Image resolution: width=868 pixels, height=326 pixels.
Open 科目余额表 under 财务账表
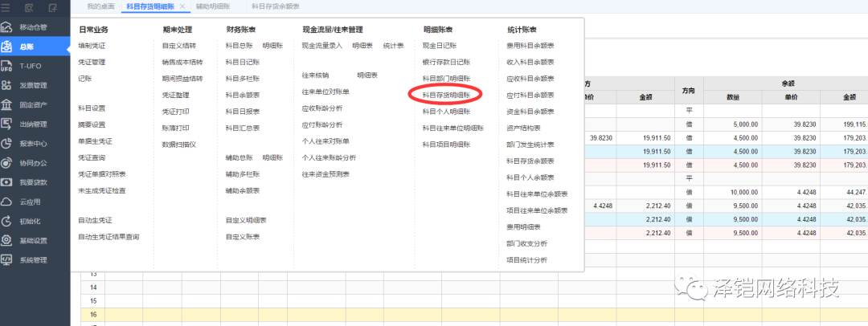pyautogui.click(x=242, y=95)
